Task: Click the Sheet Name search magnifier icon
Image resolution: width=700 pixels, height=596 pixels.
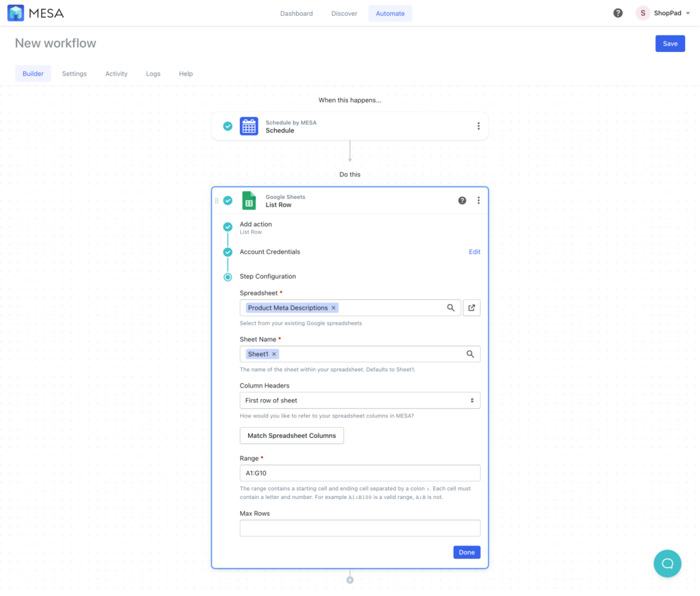Action: pos(470,353)
